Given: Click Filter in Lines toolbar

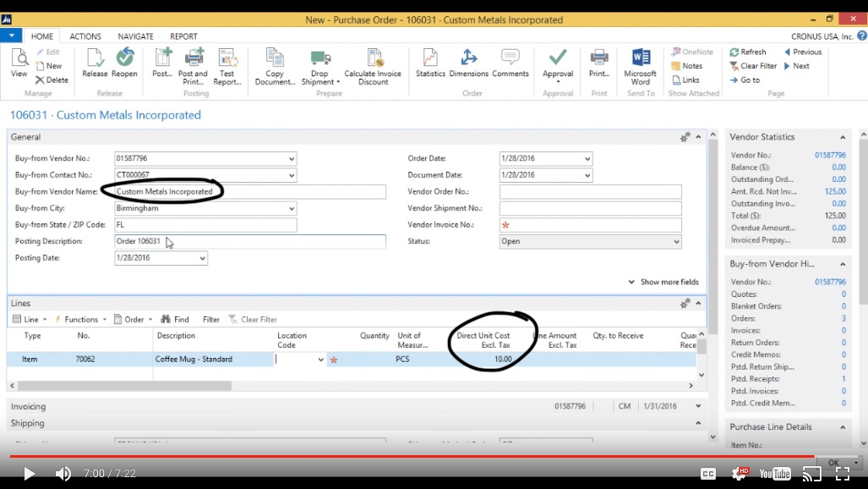Looking at the screenshot, I should click(x=211, y=319).
